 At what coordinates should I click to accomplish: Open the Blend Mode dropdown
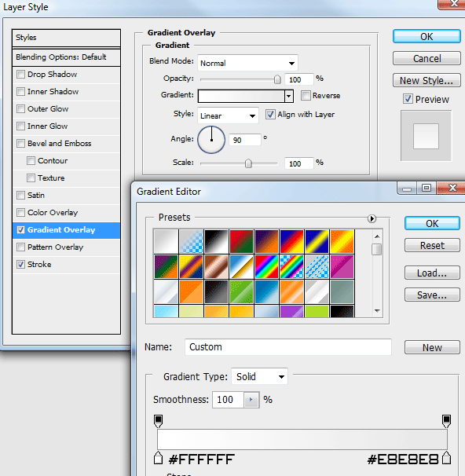point(247,63)
